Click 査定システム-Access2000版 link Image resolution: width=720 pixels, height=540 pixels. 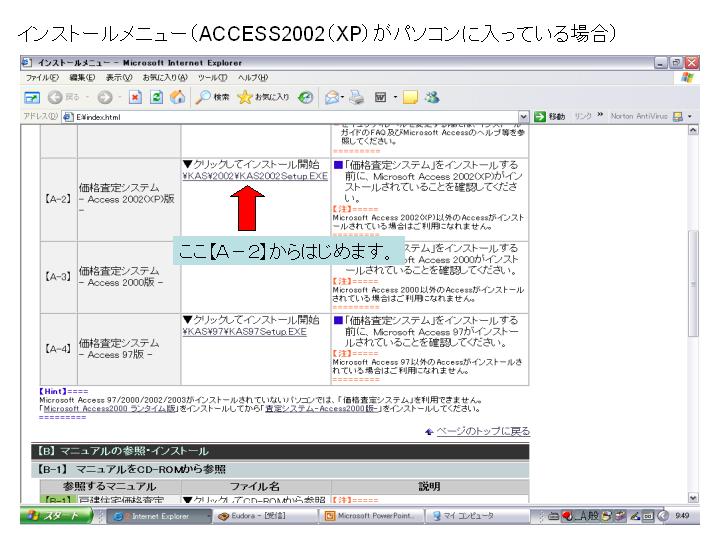(322, 408)
